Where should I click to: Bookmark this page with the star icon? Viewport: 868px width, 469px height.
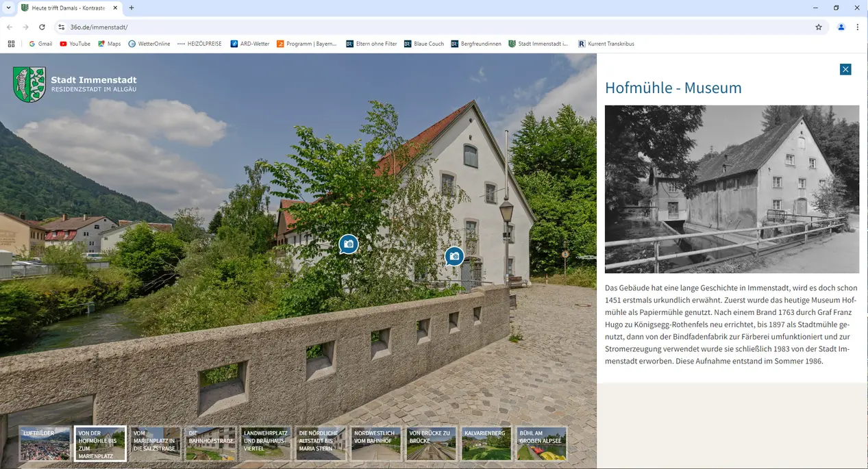coord(819,27)
